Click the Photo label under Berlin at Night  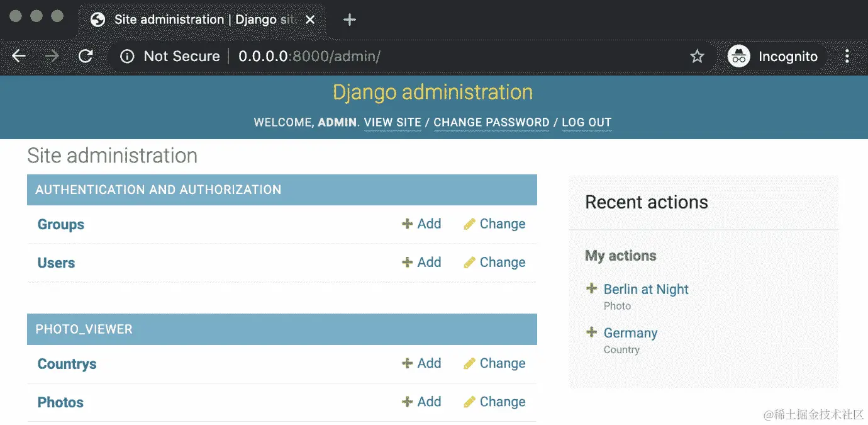(617, 306)
